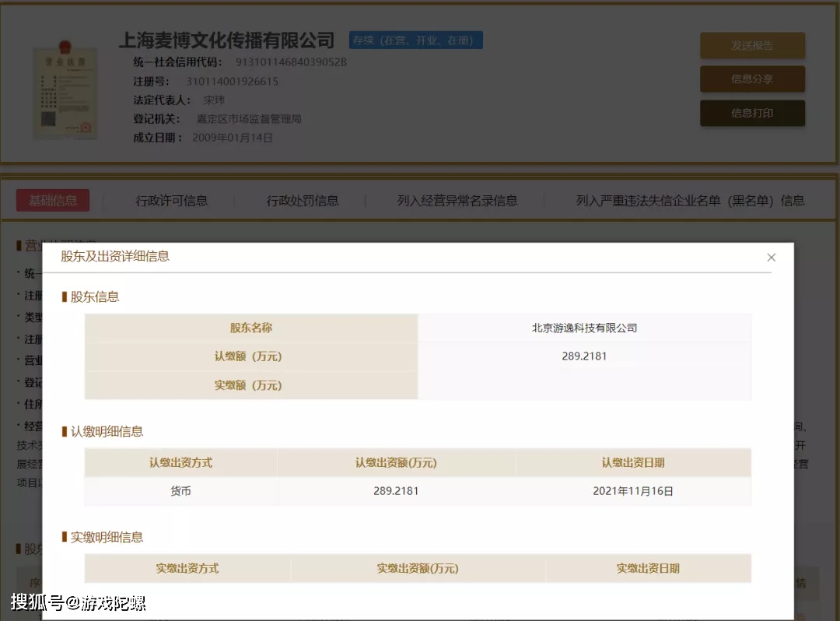Image resolution: width=840 pixels, height=621 pixels.
Task: Click the registration authority 嘉定区市场监督管理局
Action: click(249, 119)
